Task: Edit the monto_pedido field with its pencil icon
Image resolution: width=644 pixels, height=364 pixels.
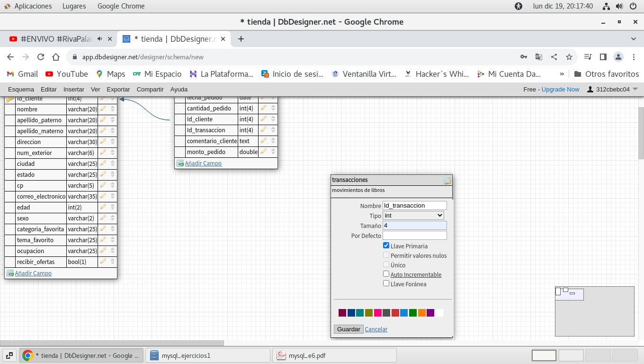Action: click(264, 152)
